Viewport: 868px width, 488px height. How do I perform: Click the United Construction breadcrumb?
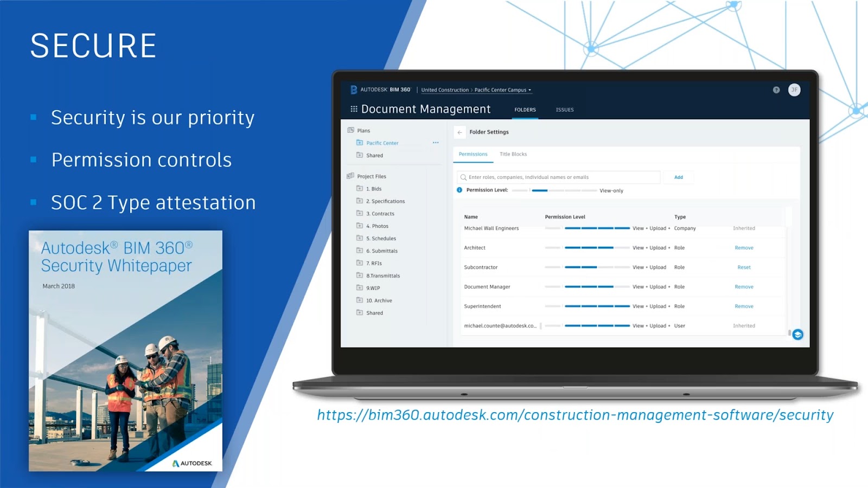445,90
